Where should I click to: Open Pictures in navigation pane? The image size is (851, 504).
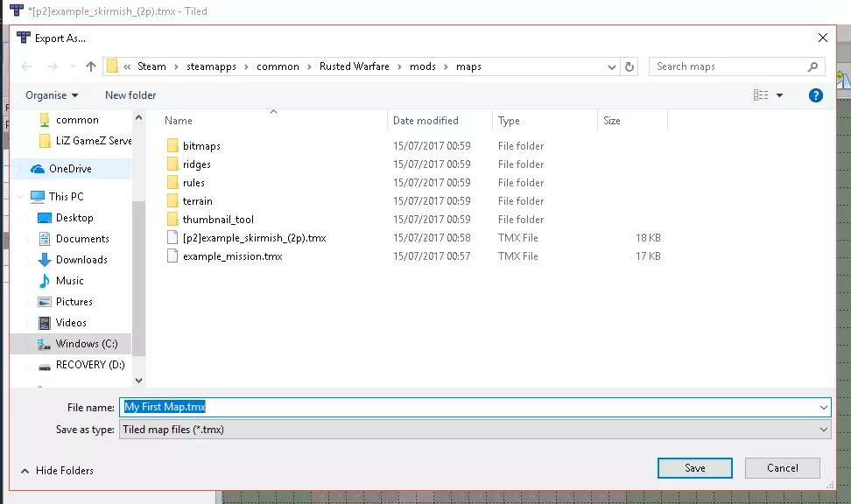coord(74,302)
